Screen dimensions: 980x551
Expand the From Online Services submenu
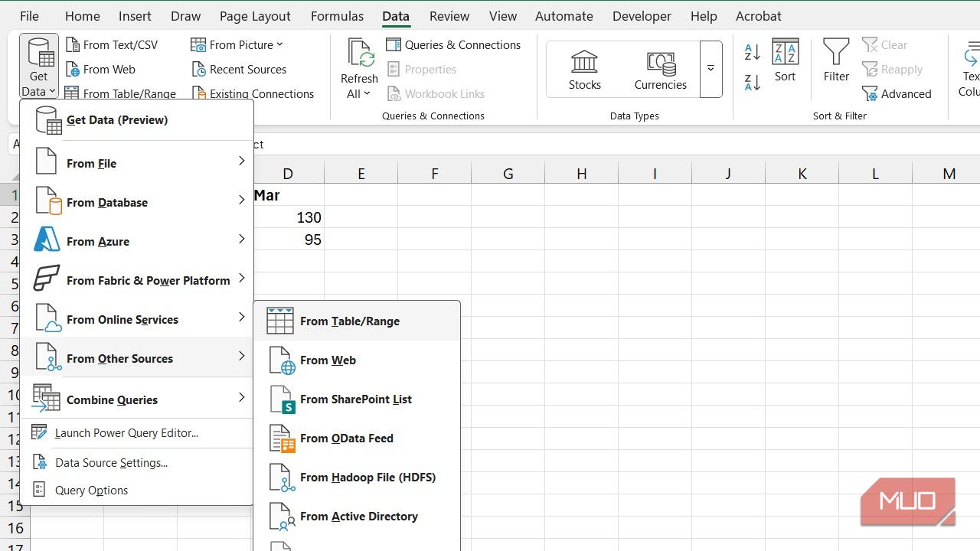(136, 319)
